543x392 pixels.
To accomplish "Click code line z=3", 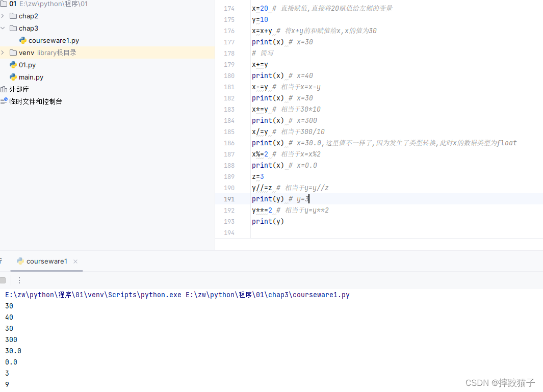I will pyautogui.click(x=257, y=176).
